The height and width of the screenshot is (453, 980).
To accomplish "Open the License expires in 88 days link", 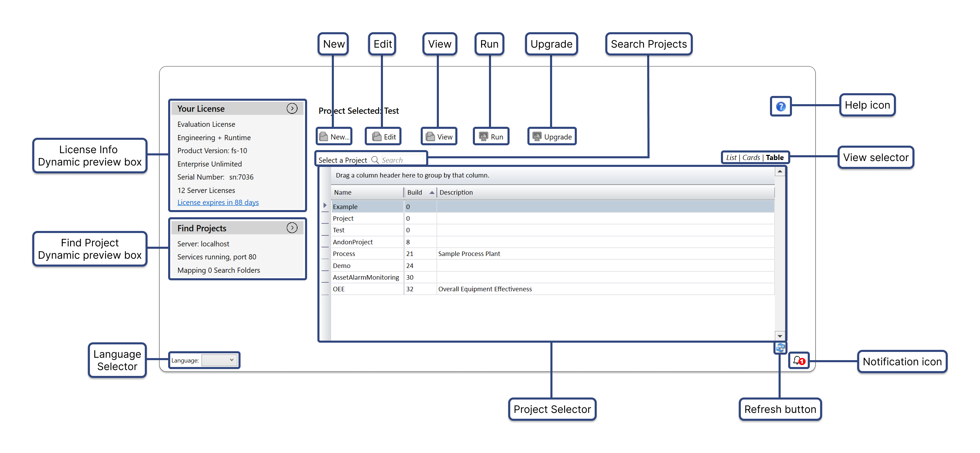I will pos(218,203).
